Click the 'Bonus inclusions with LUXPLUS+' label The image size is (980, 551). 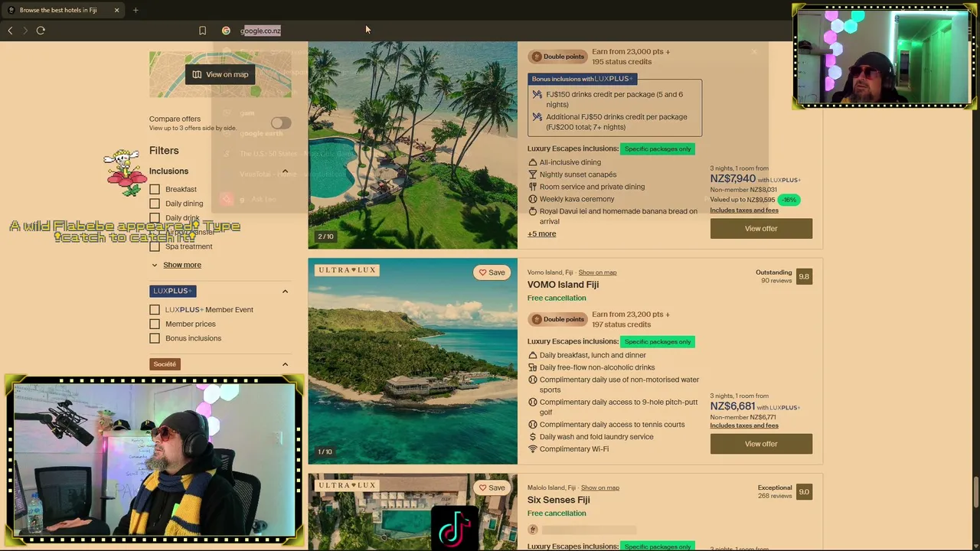(582, 79)
